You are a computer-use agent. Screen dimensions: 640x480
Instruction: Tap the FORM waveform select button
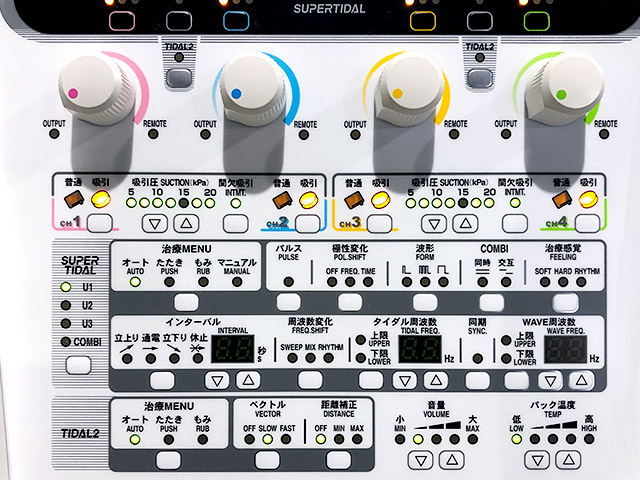(425, 302)
